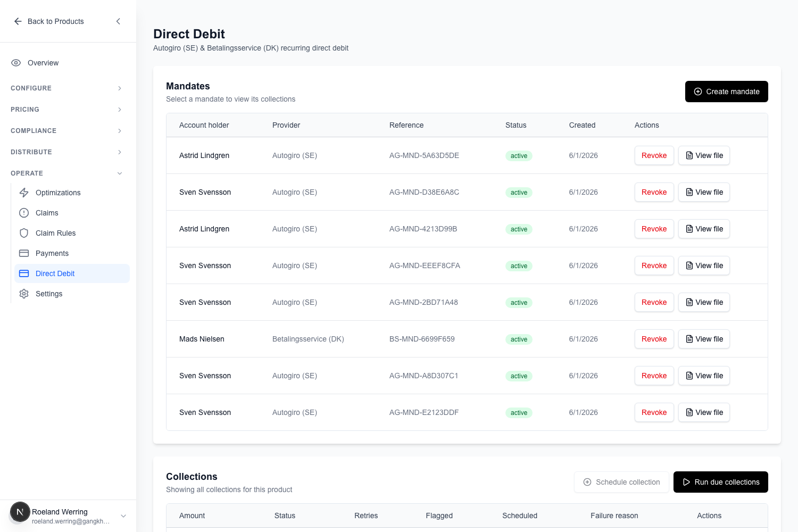Screen dimensions: 798x532
Task: Click the Optimizations lightning bolt icon
Action: tap(24, 193)
